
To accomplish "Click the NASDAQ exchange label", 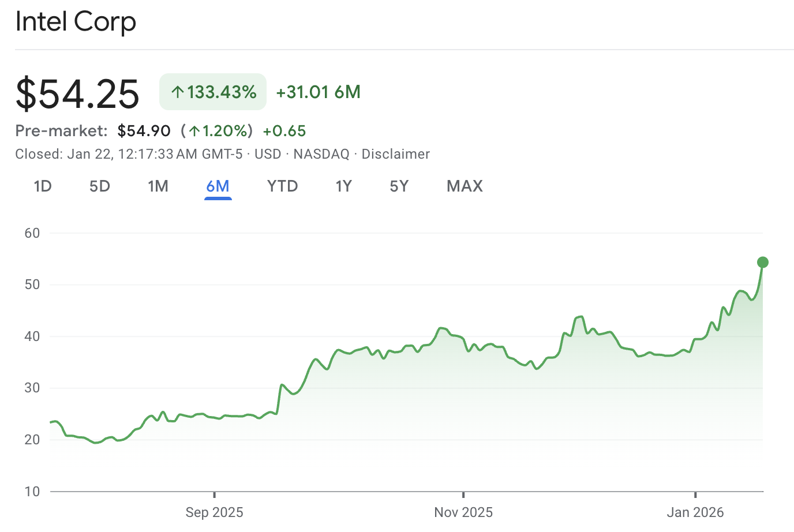I will (x=321, y=154).
